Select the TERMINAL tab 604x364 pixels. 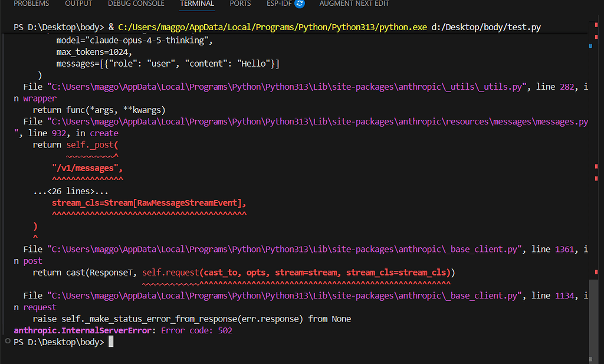[197, 4]
